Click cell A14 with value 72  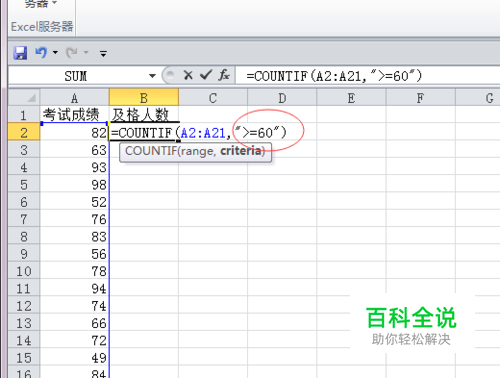click(x=74, y=340)
